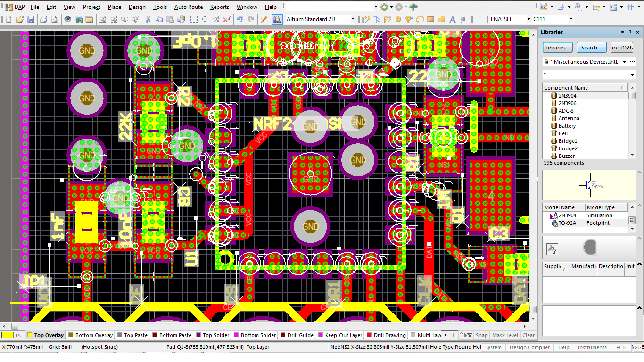Click the Open document folder icon
The image size is (644, 362).
pyautogui.click(x=20, y=19)
